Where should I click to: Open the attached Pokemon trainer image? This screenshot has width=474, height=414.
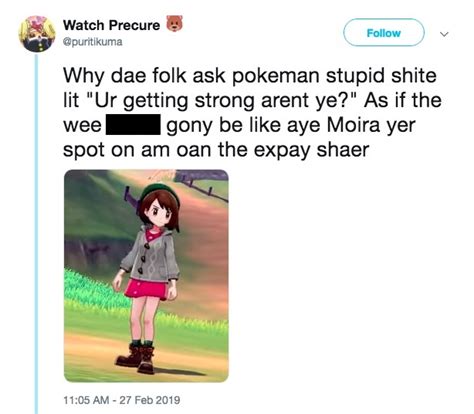146,275
